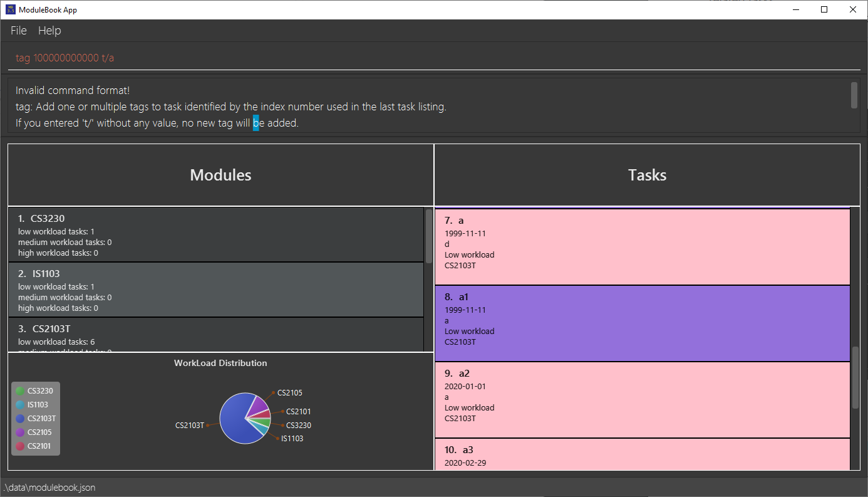868x497 pixels.
Task: Click the CS2103T pie chart label
Action: pyautogui.click(x=190, y=426)
